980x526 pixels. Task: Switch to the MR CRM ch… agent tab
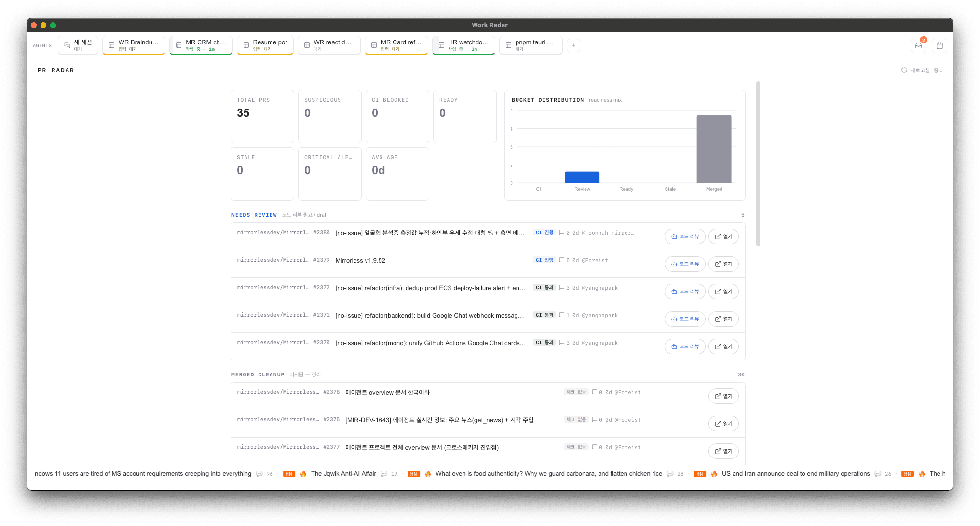point(201,45)
